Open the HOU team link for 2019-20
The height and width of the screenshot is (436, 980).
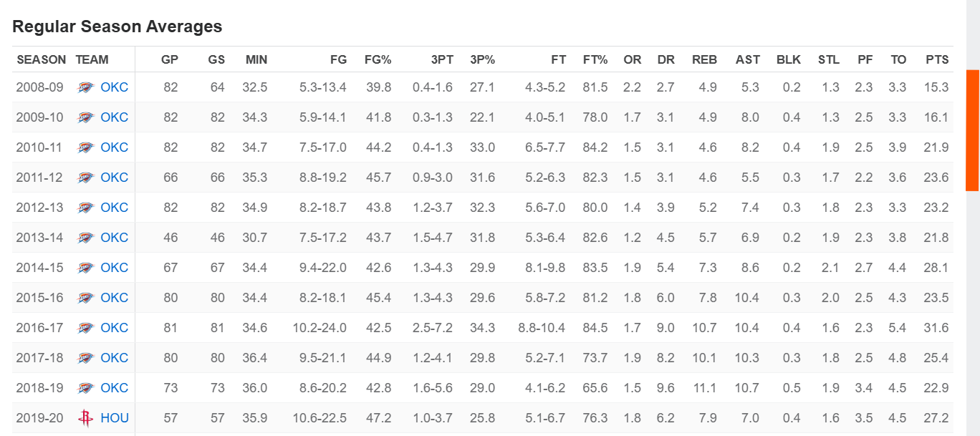115,418
